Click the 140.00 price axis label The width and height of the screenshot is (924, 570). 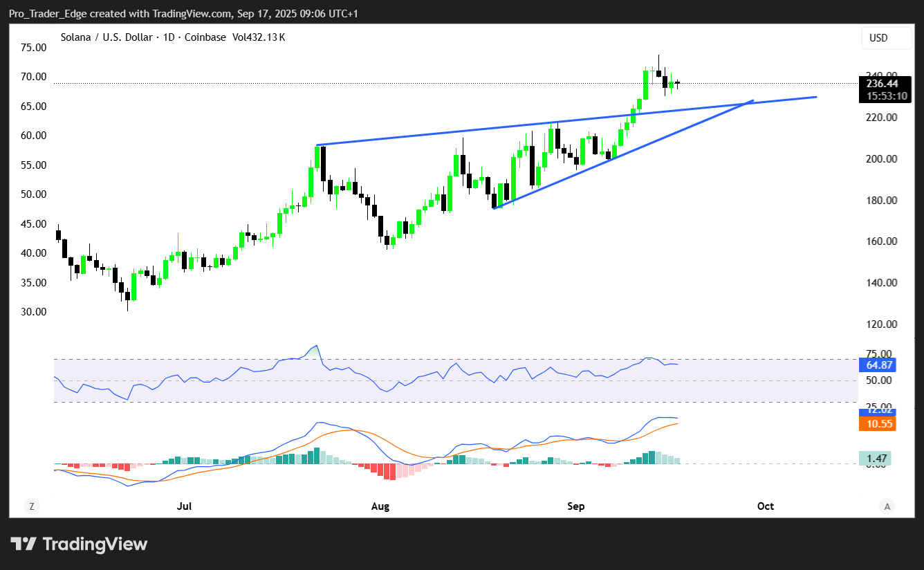[883, 283]
